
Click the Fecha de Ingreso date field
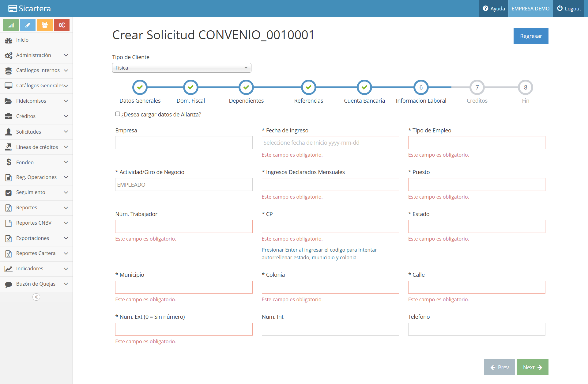tap(330, 143)
